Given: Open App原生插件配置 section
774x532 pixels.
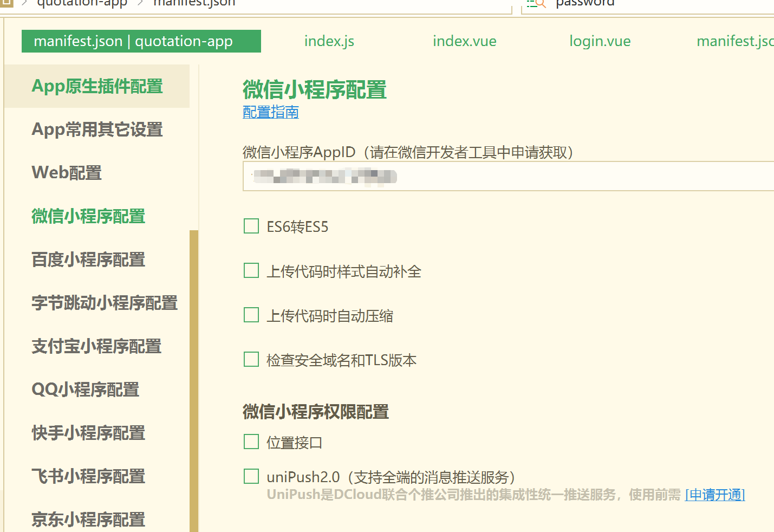Looking at the screenshot, I should [x=97, y=86].
